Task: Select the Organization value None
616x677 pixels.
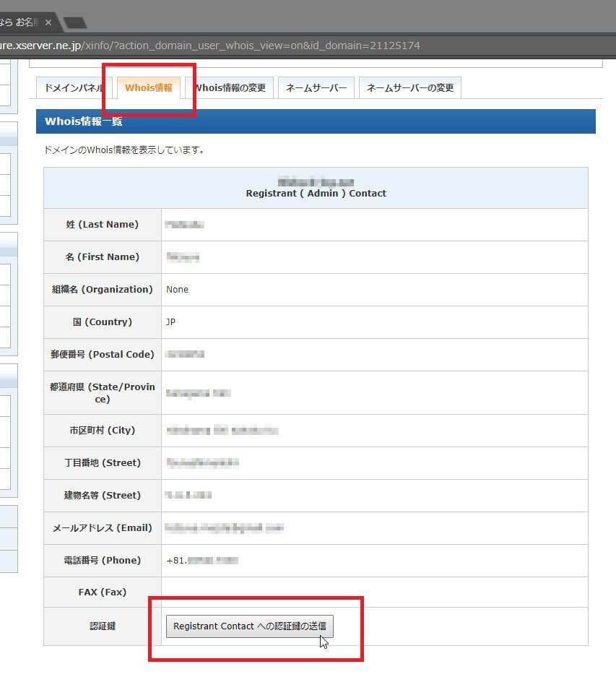Action: pos(177,290)
